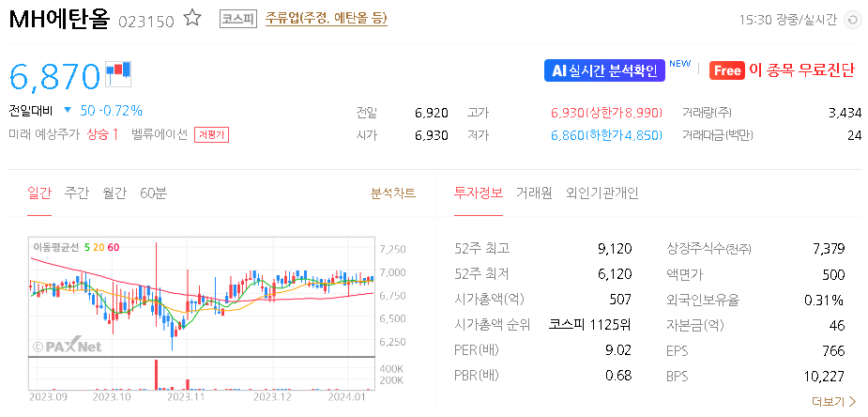Click the 시가총액(억) value 507
Screen dimensions: 868x417
coord(620,300)
